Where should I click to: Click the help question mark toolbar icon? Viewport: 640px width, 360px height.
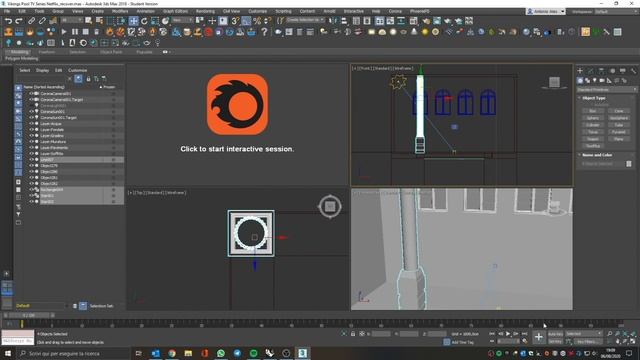(x=264, y=31)
